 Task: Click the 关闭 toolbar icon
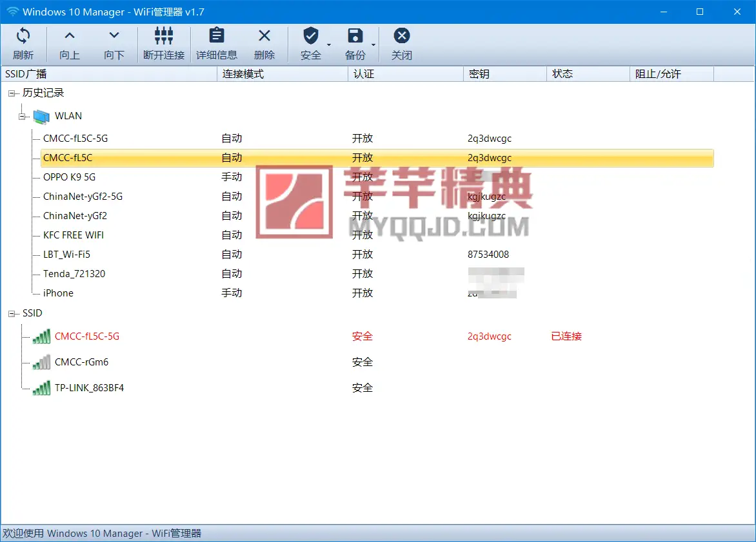[402, 35]
